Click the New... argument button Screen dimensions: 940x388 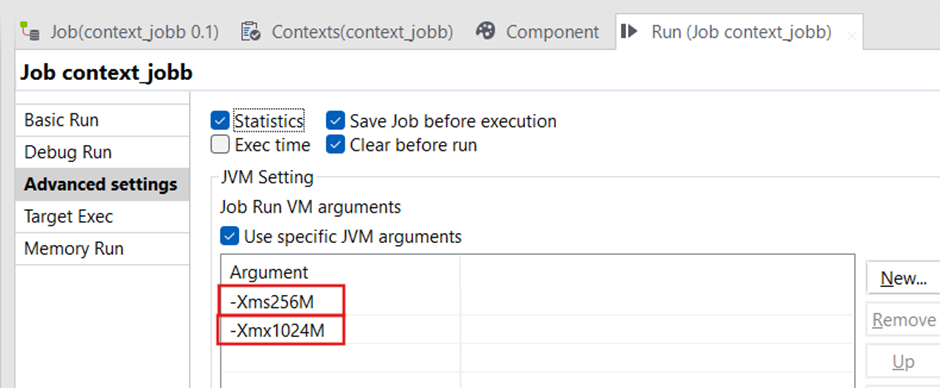(x=903, y=278)
